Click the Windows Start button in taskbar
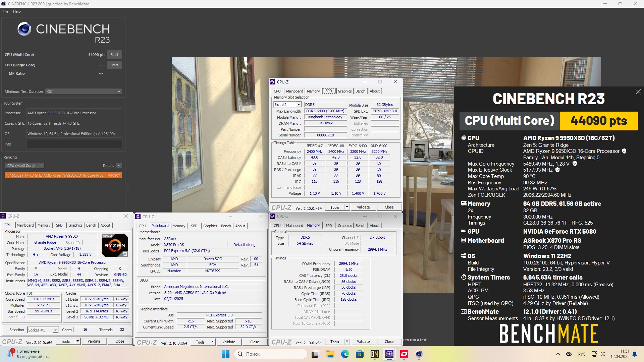644x362 pixels. (x=225, y=354)
